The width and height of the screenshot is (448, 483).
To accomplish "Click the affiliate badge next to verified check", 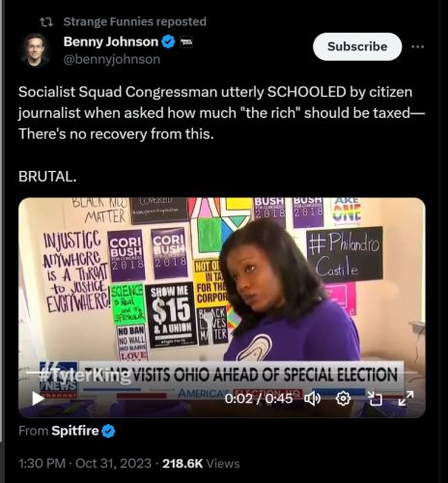I will (x=186, y=42).
